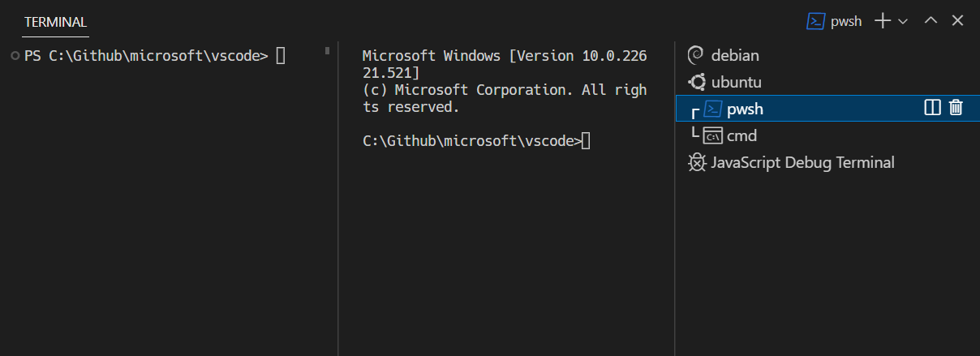This screenshot has width=980, height=356.
Task: Focus the cmd prompt pane
Action: click(x=503, y=243)
